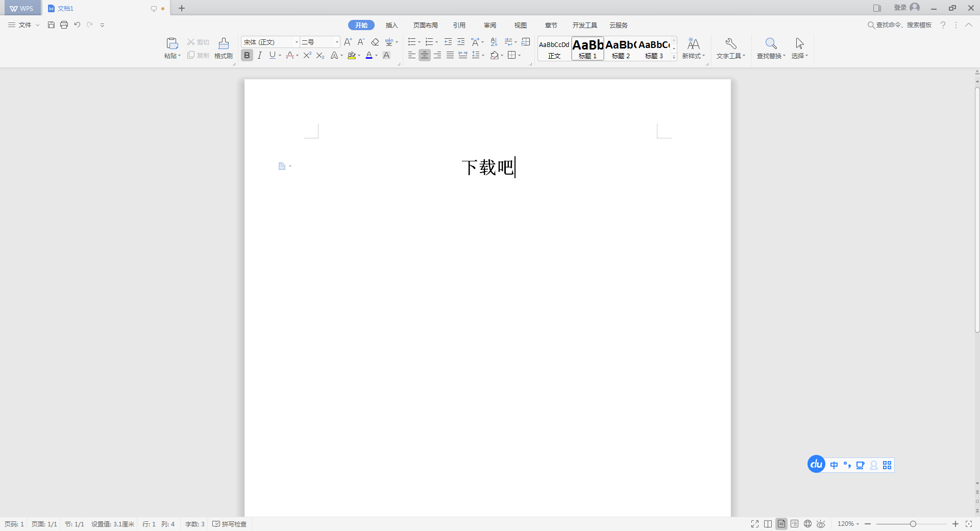This screenshot has width=980, height=531.
Task: Click the sort ascending icon
Action: (x=493, y=42)
